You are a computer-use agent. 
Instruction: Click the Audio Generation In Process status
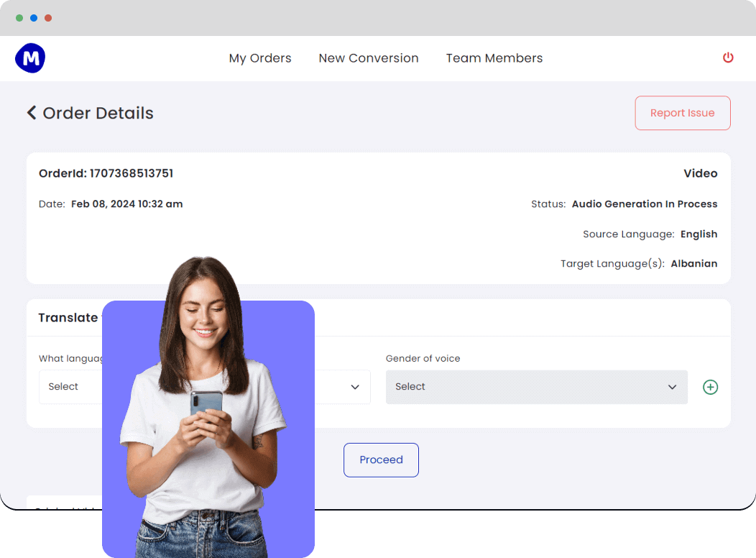[x=645, y=204]
